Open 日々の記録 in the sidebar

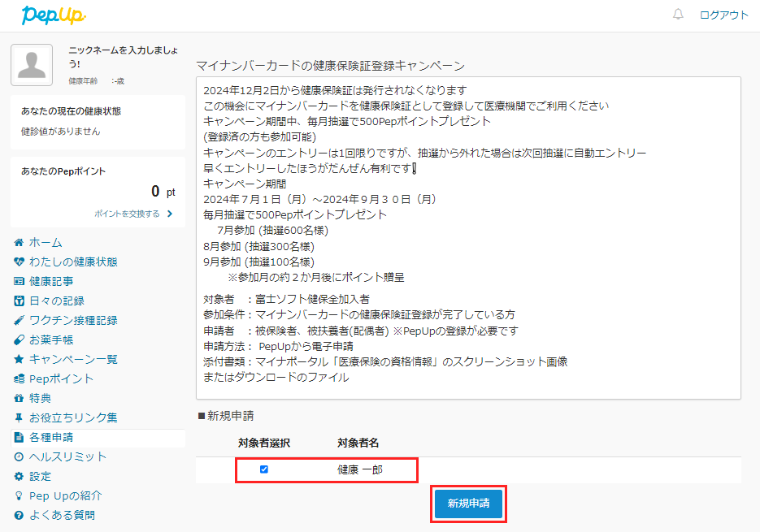pos(57,301)
